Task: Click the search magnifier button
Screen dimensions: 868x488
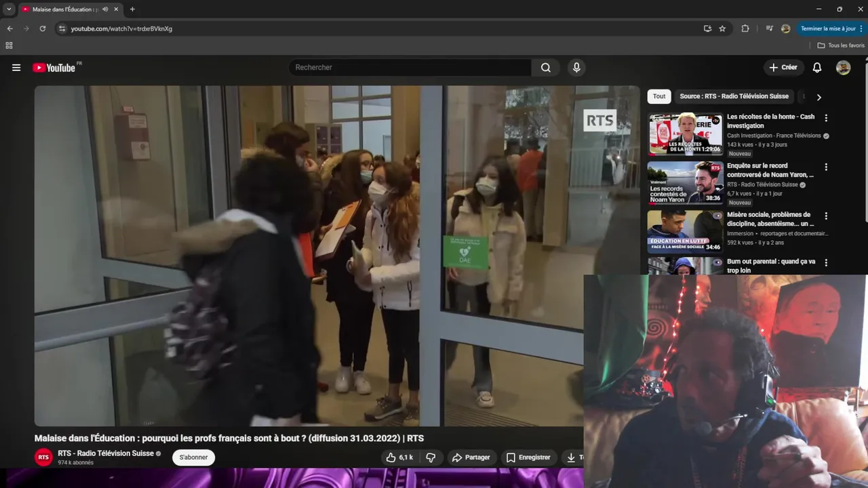Action: pos(546,68)
